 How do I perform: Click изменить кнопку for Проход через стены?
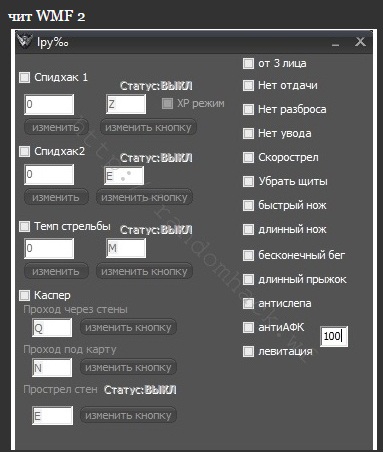click(128, 327)
